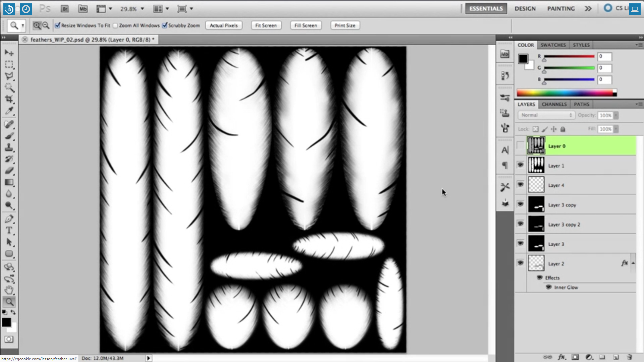Click the color spectrum ramp

(565, 93)
